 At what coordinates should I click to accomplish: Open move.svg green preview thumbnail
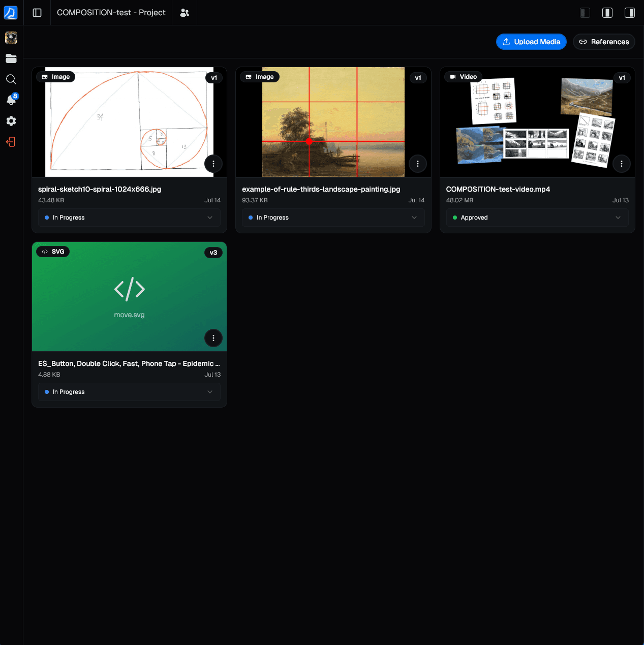(129, 296)
